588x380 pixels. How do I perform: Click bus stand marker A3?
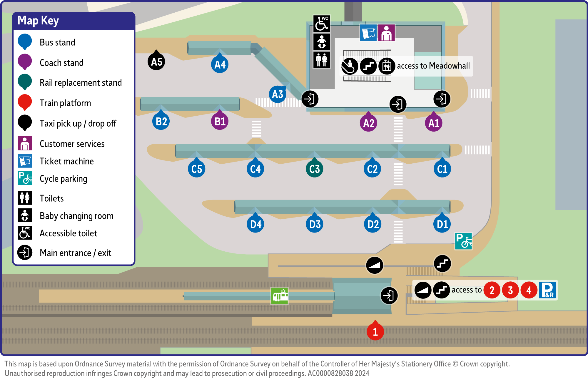[x=278, y=94]
